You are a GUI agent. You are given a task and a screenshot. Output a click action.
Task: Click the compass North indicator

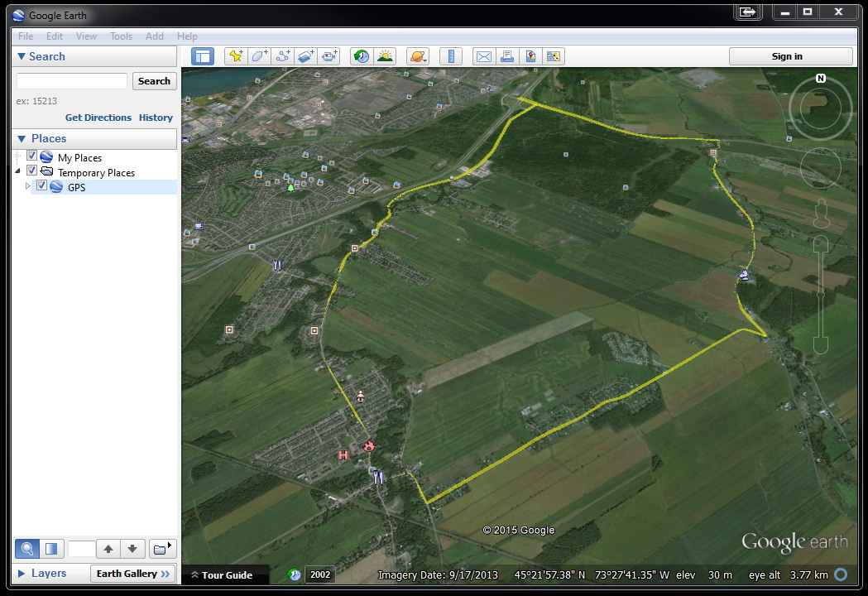pos(820,78)
